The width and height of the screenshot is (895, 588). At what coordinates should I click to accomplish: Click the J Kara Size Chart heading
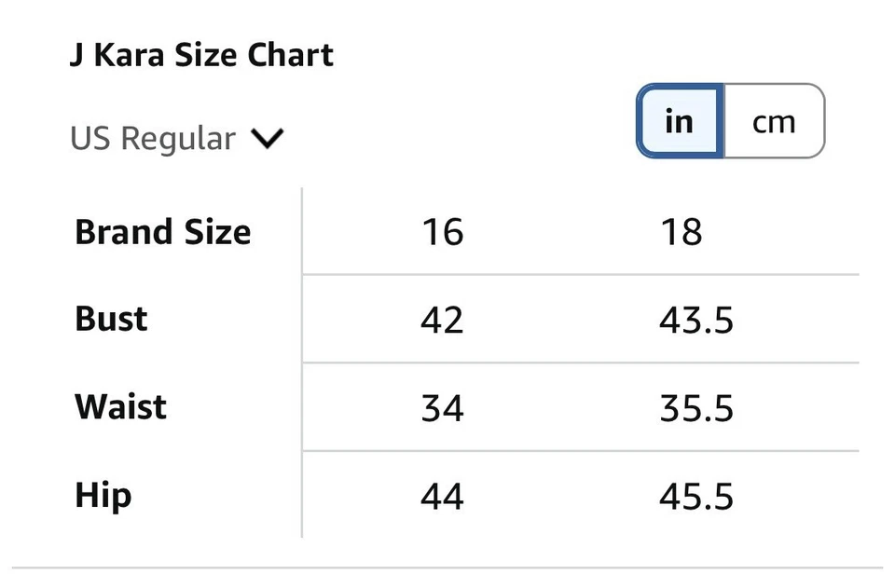201,56
